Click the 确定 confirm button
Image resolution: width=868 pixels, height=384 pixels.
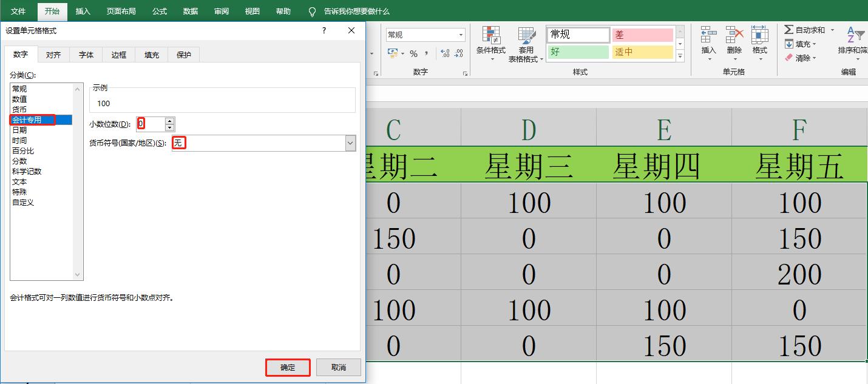(287, 367)
